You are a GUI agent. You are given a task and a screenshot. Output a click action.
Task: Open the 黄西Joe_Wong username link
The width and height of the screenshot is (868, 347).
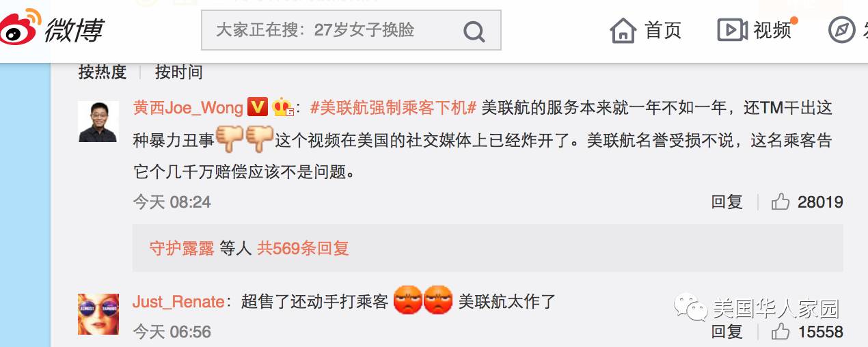pyautogui.click(x=188, y=108)
